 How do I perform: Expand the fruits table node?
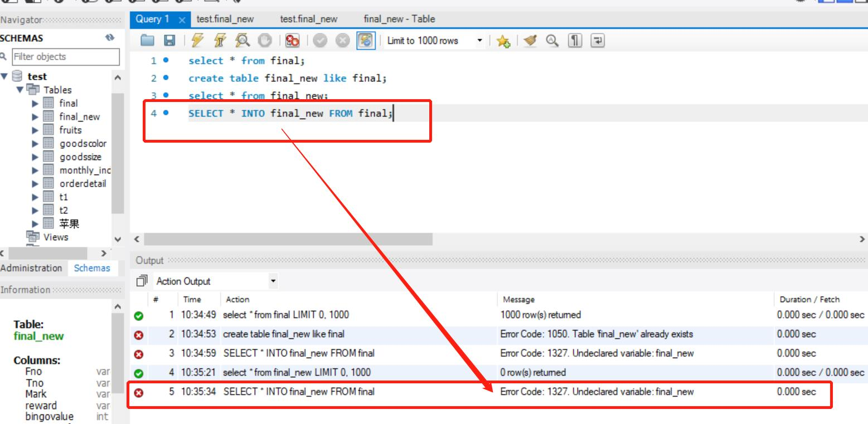pos(35,130)
